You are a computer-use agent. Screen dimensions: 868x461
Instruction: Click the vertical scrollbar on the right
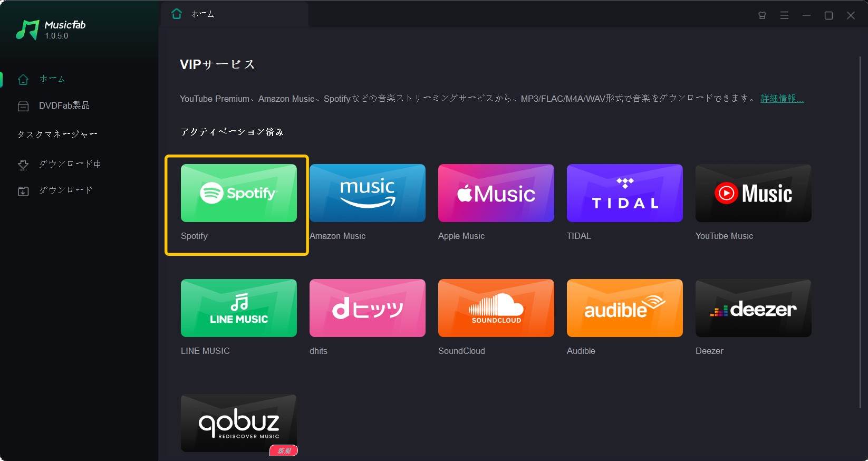pos(861,232)
